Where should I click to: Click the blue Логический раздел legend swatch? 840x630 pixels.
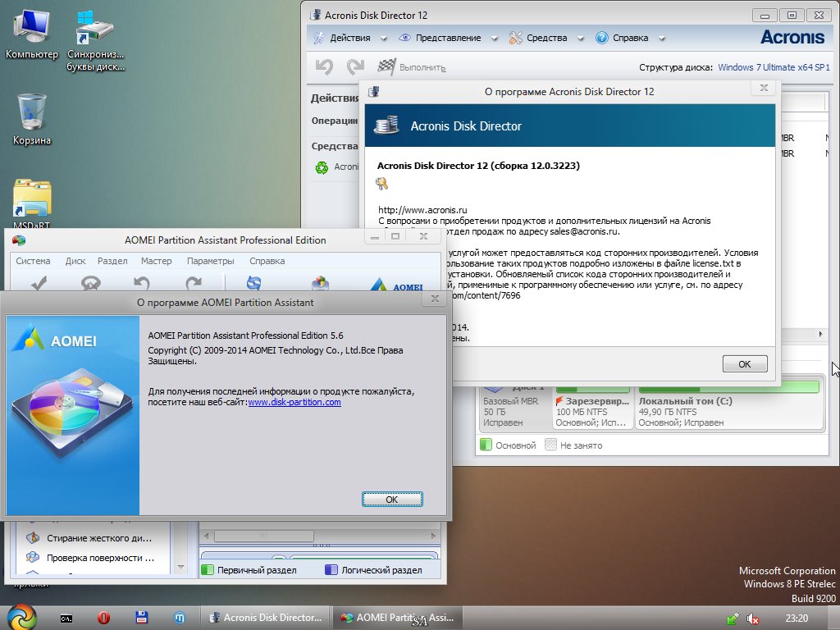coord(331,569)
